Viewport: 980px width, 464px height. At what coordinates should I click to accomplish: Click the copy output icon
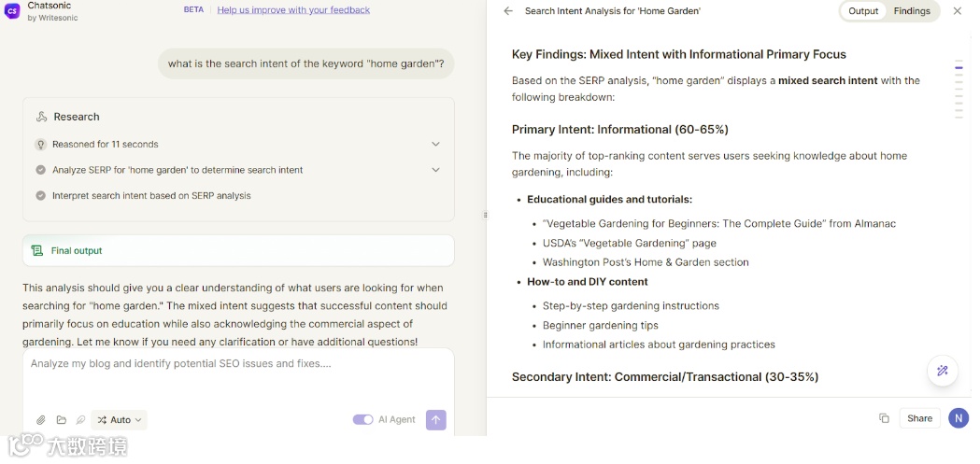point(884,418)
